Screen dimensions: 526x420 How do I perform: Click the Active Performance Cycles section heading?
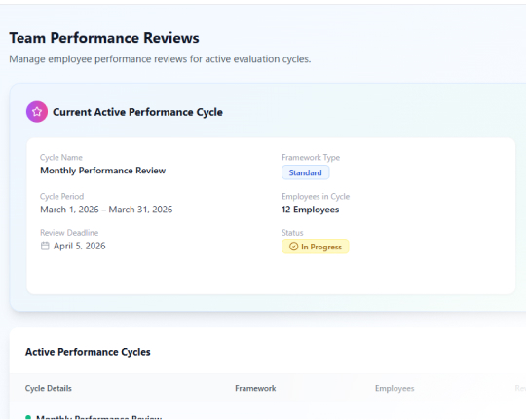(88, 352)
